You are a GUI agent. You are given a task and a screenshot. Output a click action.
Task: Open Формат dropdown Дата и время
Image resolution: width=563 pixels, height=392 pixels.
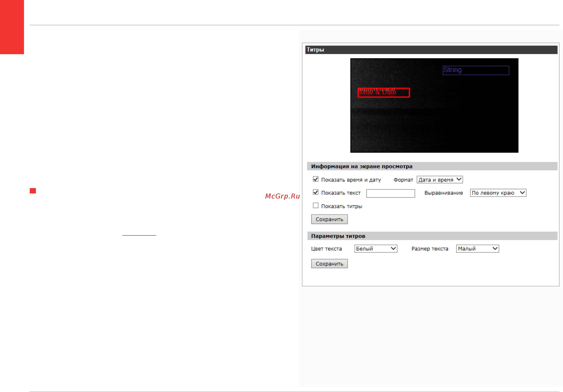click(439, 180)
